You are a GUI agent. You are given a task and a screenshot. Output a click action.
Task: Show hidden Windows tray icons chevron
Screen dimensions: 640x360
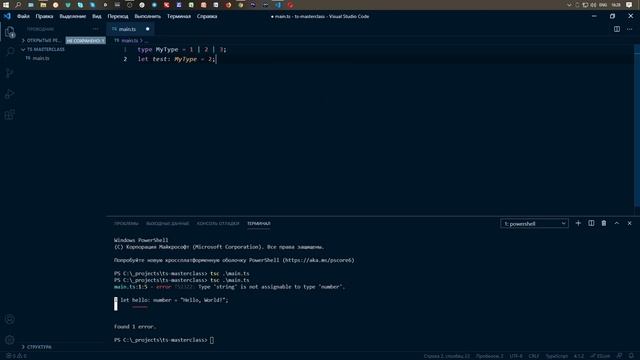(x=569, y=5)
